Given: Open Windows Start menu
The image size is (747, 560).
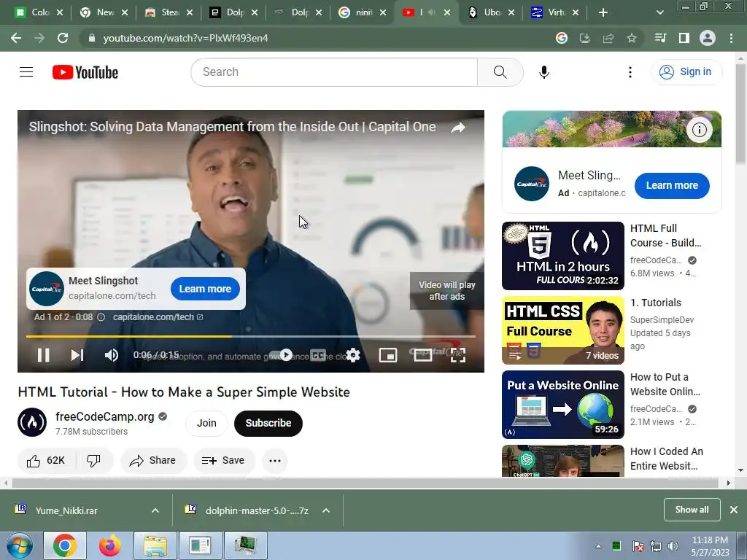Looking at the screenshot, I should click(x=19, y=545).
